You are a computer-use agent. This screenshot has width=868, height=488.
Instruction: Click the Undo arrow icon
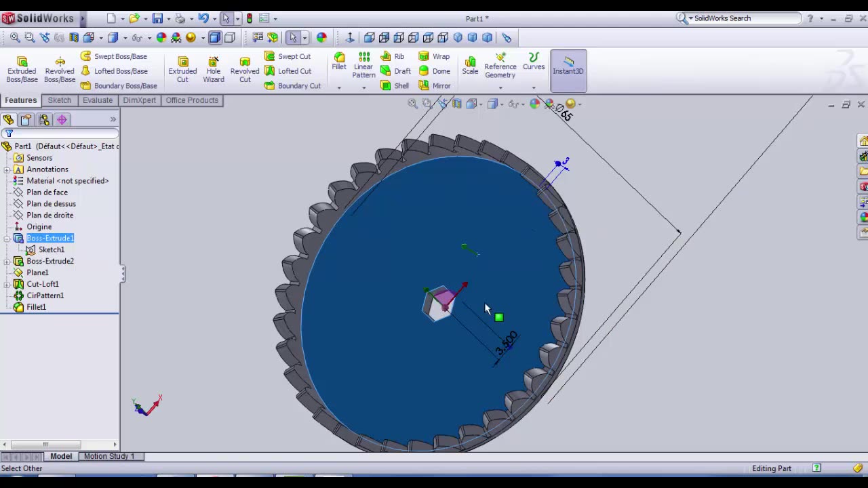[x=203, y=18]
